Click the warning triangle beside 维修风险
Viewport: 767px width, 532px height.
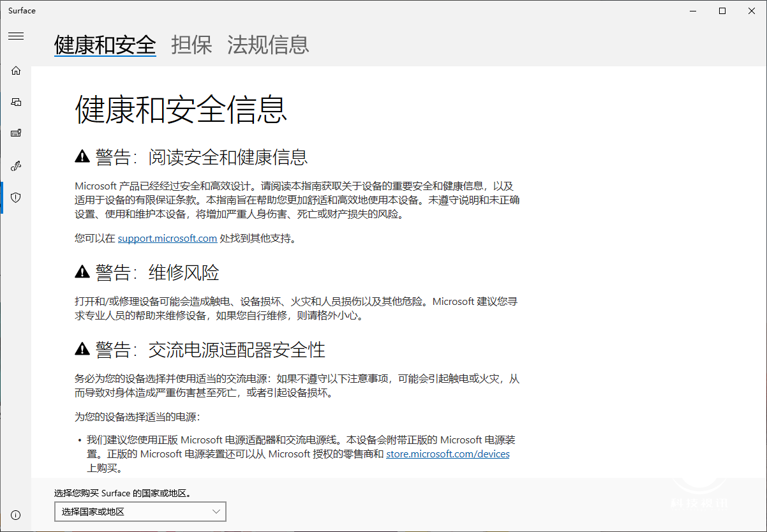[82, 272]
